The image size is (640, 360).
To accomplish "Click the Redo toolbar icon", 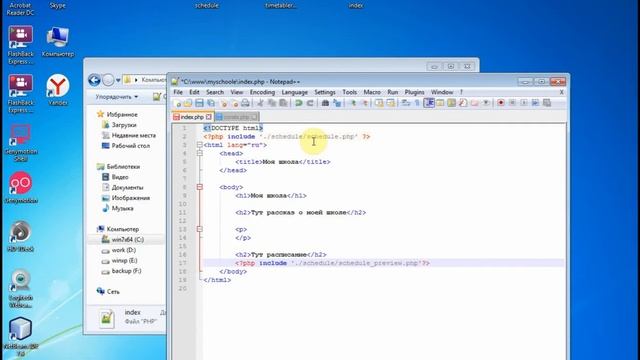I will [x=310, y=103].
